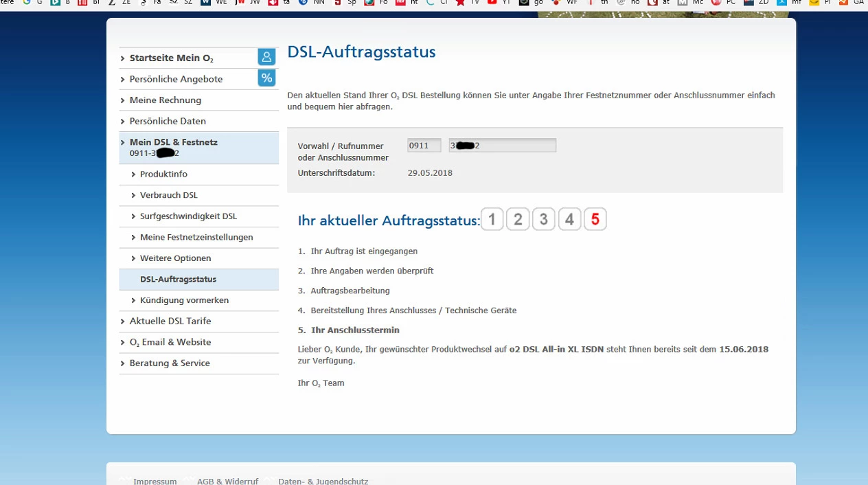The width and height of the screenshot is (868, 485).
Task: Click chevron arrow before Weitere Optionen
Action: pyautogui.click(x=133, y=258)
